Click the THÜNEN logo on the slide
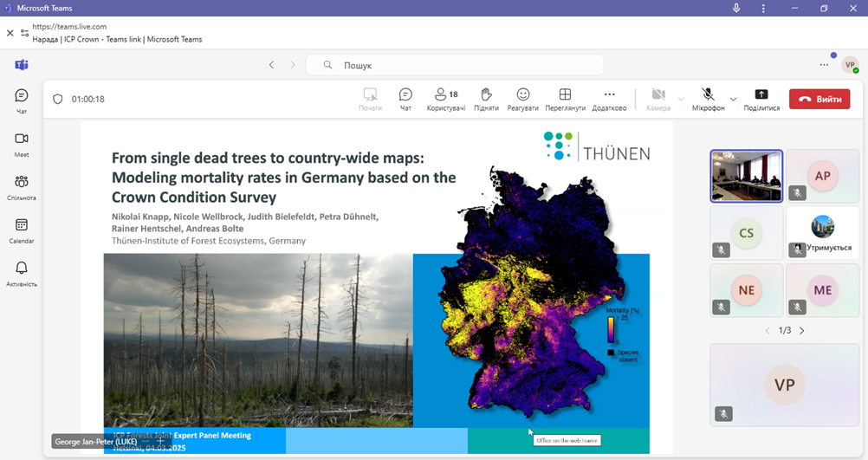Image resolution: width=868 pixels, height=460 pixels. tap(597, 146)
